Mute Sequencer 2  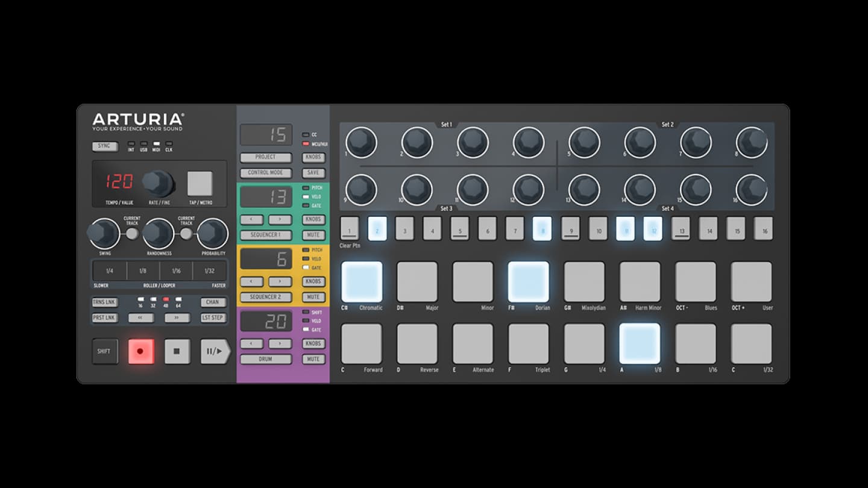313,297
